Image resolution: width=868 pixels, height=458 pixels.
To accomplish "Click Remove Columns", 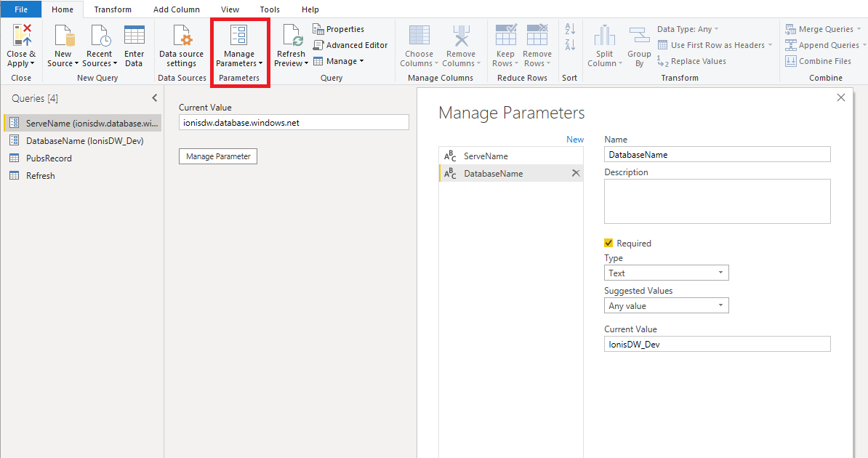I will click(461, 46).
